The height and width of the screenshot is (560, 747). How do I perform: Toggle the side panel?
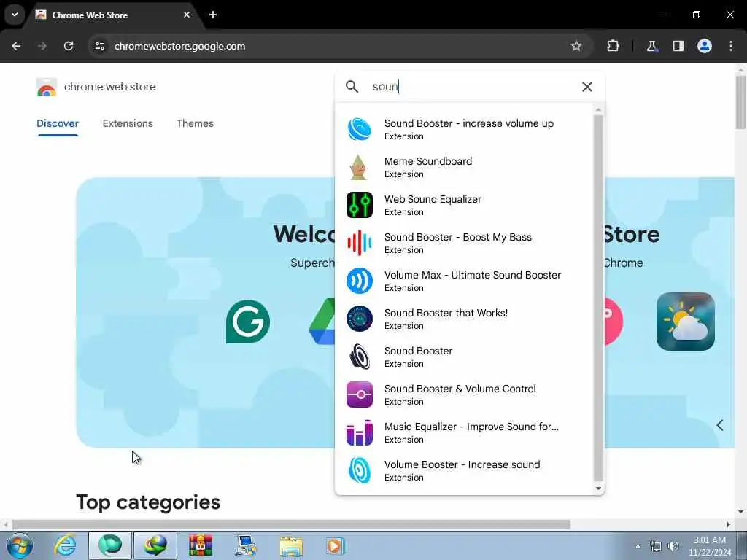tap(678, 46)
